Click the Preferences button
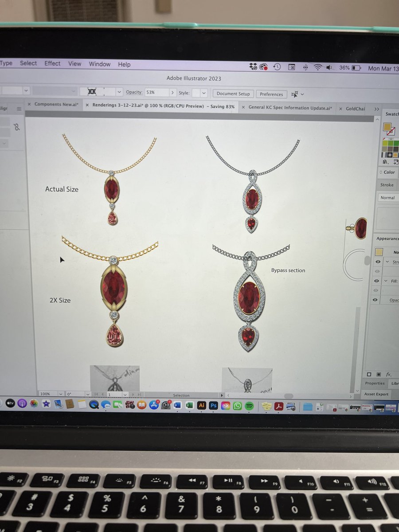 pos(271,94)
